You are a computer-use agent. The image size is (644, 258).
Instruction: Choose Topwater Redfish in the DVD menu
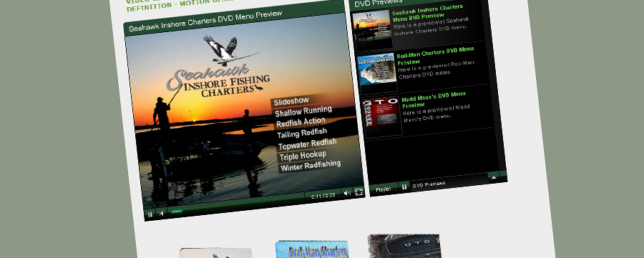(307, 144)
